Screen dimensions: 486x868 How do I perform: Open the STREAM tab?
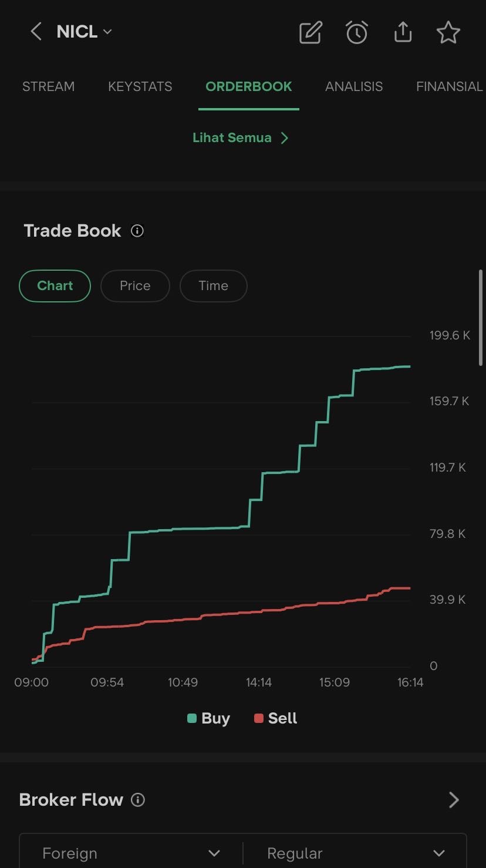(x=48, y=87)
